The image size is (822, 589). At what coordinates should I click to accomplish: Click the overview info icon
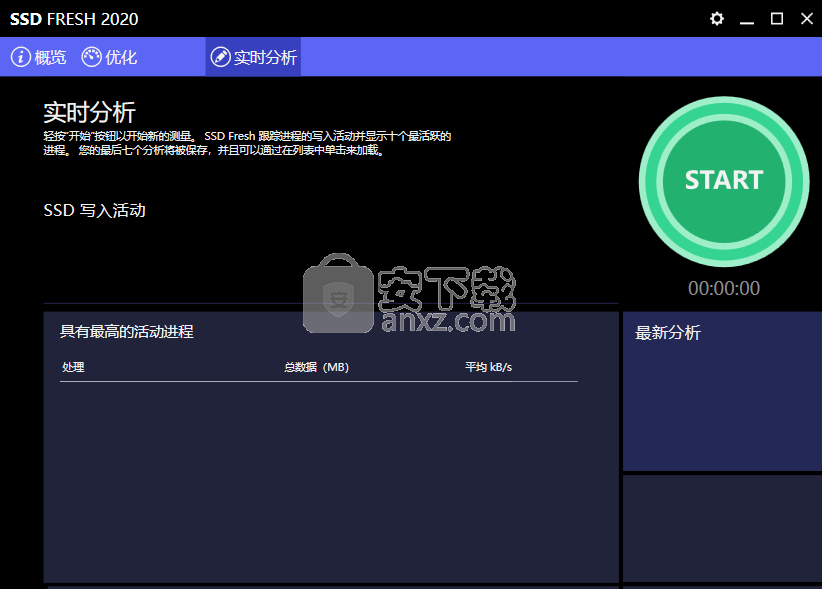[21, 57]
